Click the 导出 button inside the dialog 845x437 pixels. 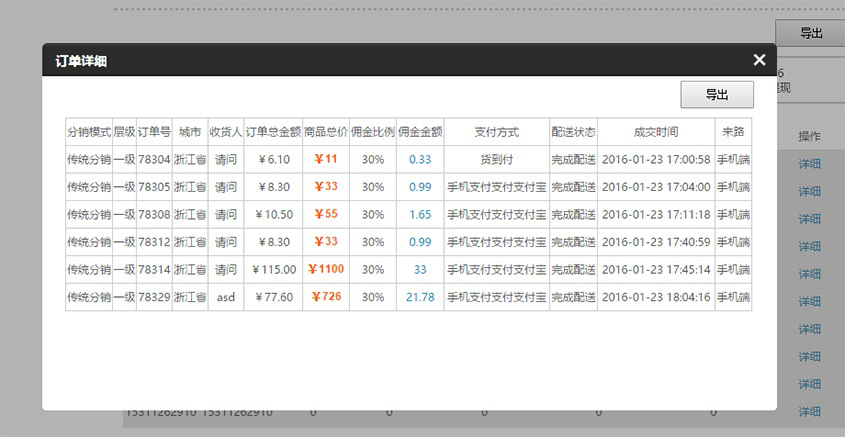[716, 95]
